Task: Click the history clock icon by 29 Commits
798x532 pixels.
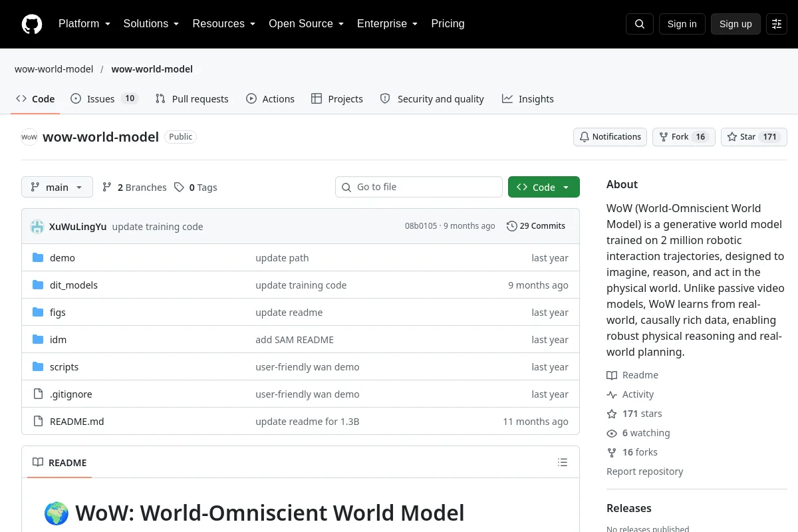Action: point(511,226)
